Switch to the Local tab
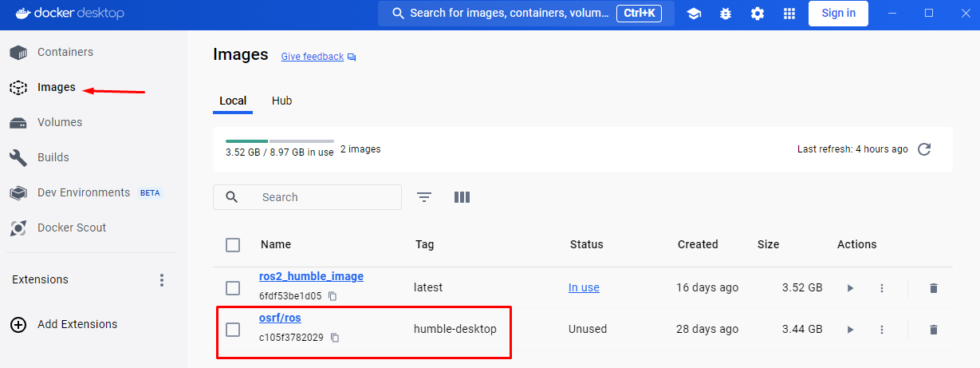The height and width of the screenshot is (368, 980). [233, 101]
